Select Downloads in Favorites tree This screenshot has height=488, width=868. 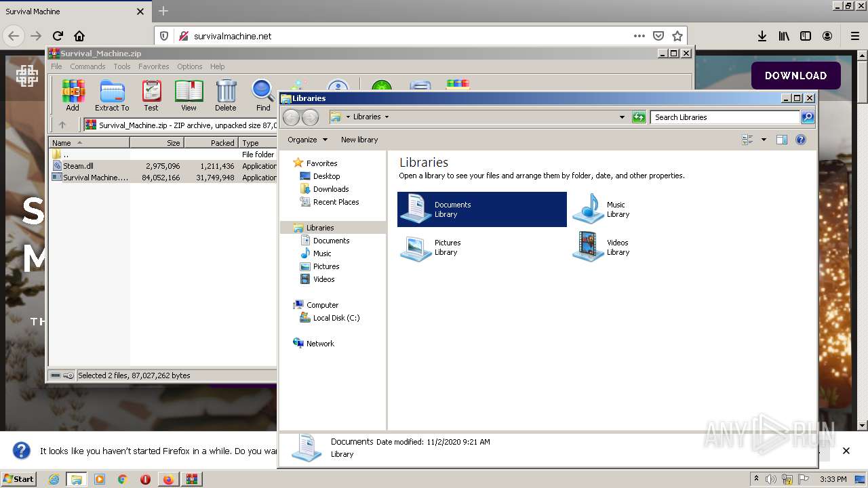click(330, 189)
